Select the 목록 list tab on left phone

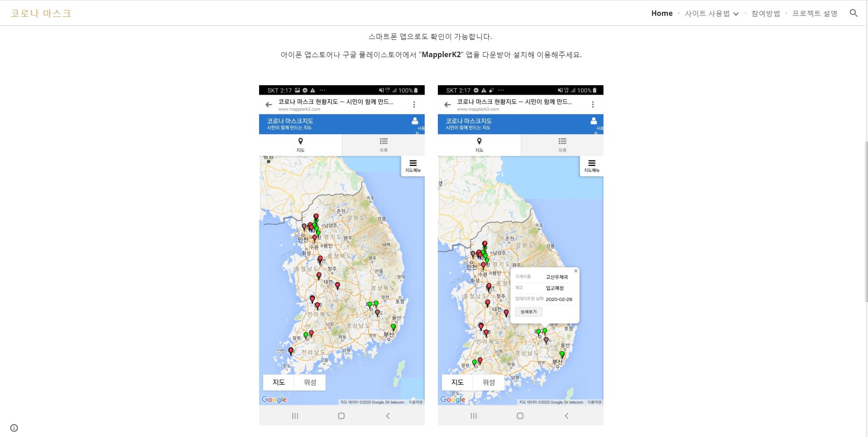(x=383, y=145)
